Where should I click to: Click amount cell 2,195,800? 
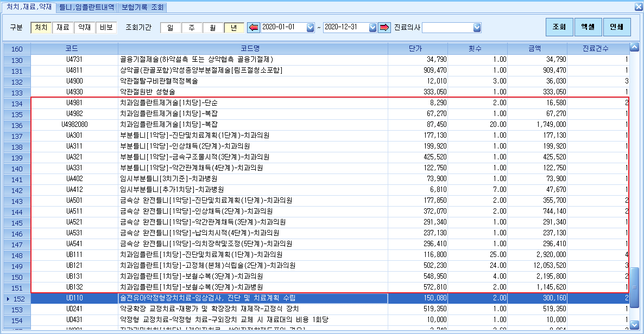[537, 276]
